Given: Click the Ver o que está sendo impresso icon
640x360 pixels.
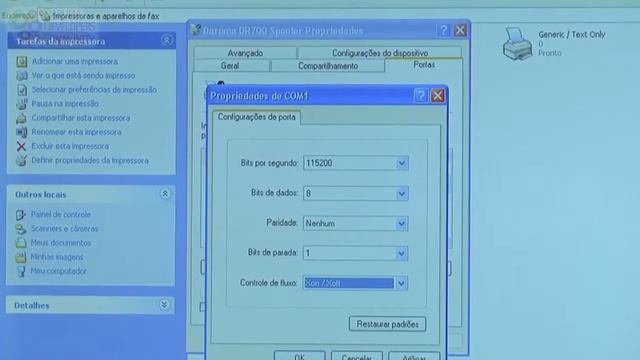Looking at the screenshot, I should [x=22, y=76].
